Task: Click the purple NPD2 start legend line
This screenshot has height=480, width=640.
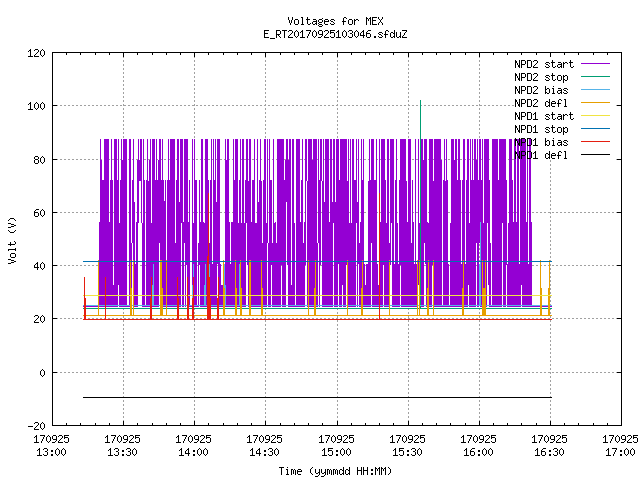Action: (596, 64)
